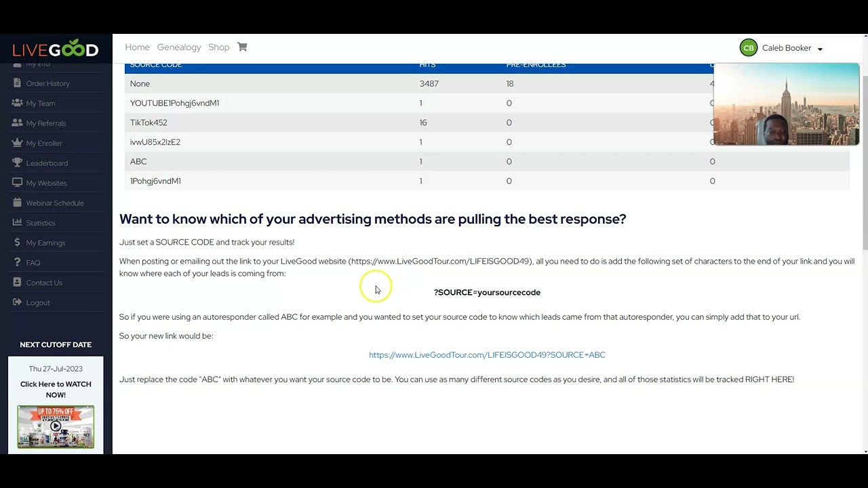Click the '18' pre-enrollees value
The image size is (868, 488).
pos(510,83)
